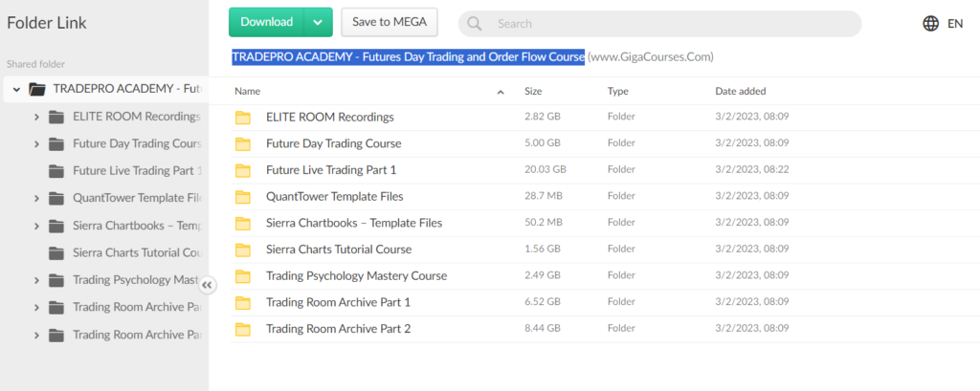Click the 2.82 GB size value
Screen dimensions: 980x391
543,117
